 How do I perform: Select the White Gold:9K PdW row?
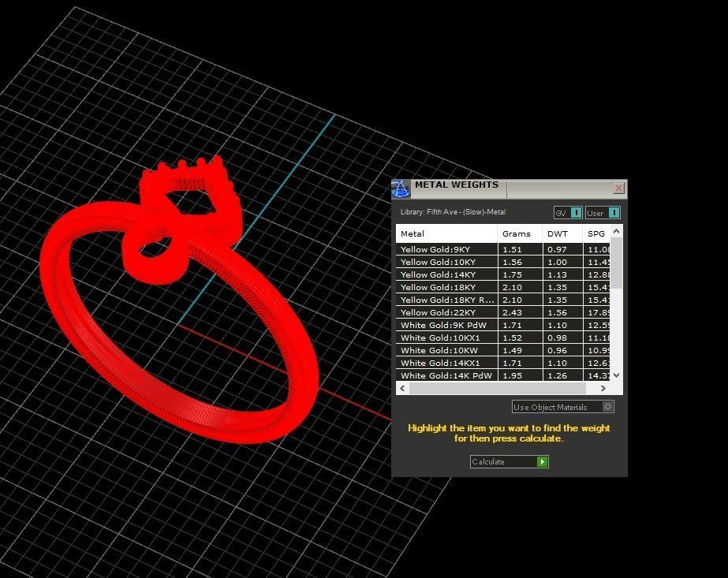[503, 325]
